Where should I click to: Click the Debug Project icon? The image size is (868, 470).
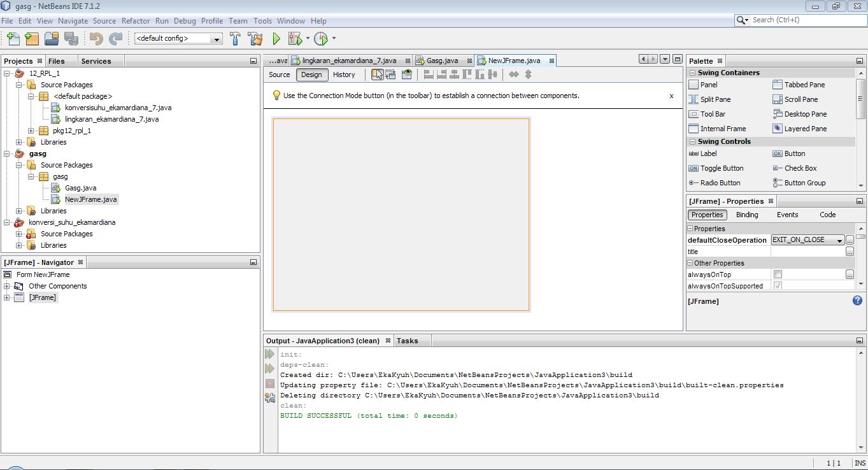(295, 39)
